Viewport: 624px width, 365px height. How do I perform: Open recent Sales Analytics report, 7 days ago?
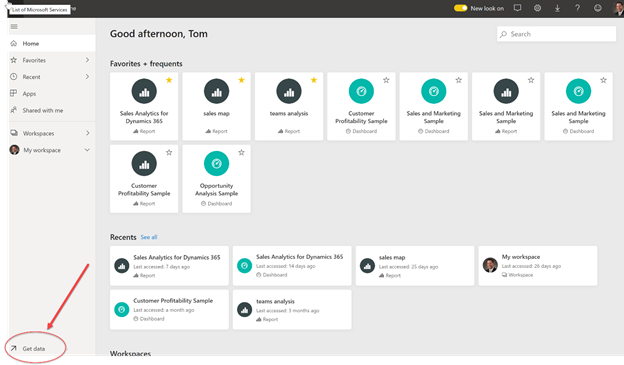pyautogui.click(x=170, y=265)
